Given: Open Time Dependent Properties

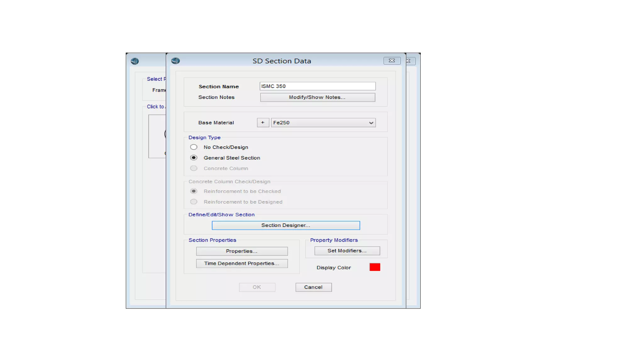Looking at the screenshot, I should [x=241, y=263].
